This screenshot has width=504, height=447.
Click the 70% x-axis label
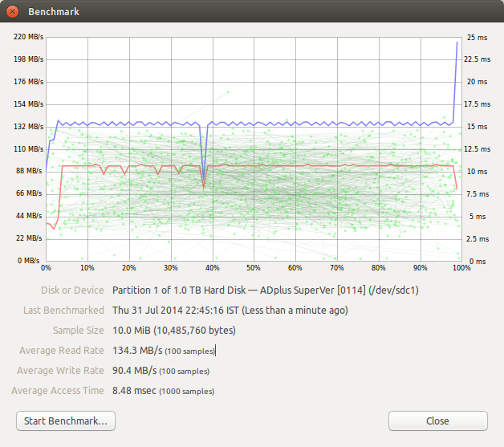[x=337, y=268]
